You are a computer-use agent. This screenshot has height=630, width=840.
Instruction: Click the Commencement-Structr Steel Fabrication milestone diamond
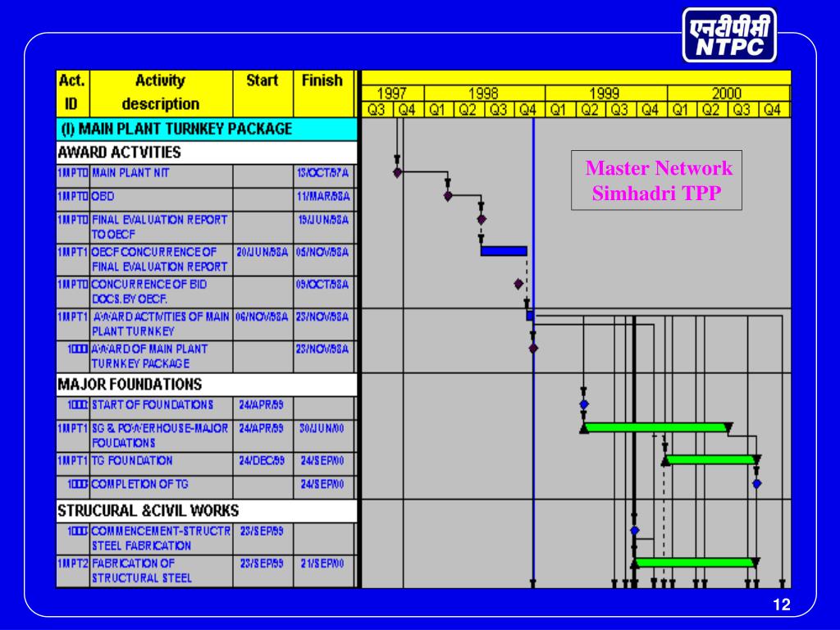[635, 531]
